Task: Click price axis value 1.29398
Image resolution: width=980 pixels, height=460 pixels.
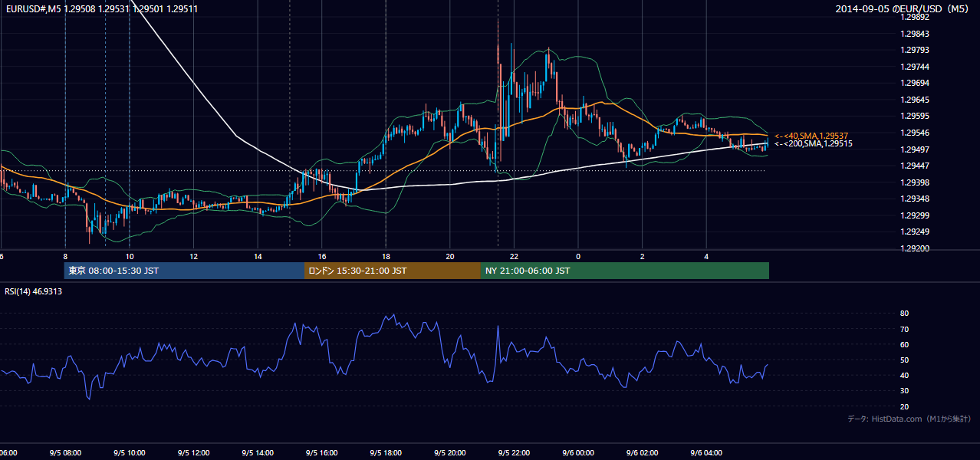Action: tap(914, 182)
